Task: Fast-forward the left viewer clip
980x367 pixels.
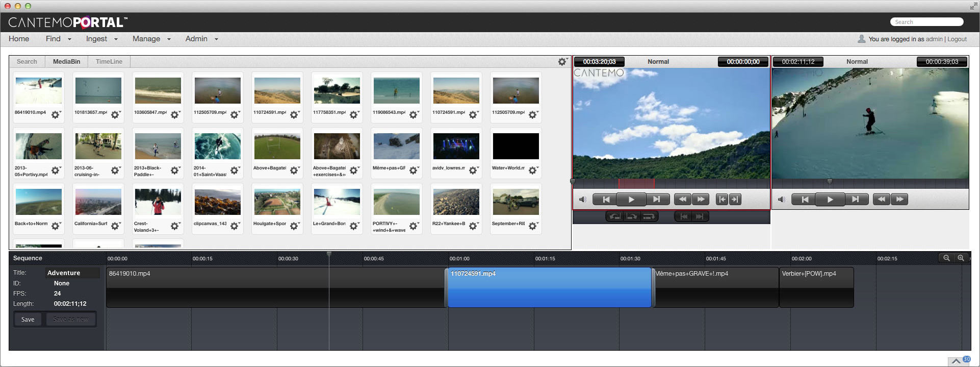Action: 701,200
